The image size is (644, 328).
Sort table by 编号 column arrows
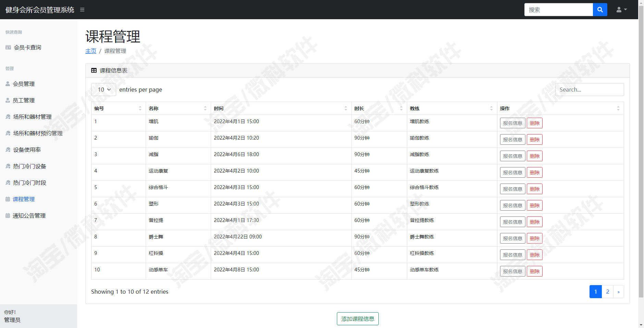click(x=140, y=108)
